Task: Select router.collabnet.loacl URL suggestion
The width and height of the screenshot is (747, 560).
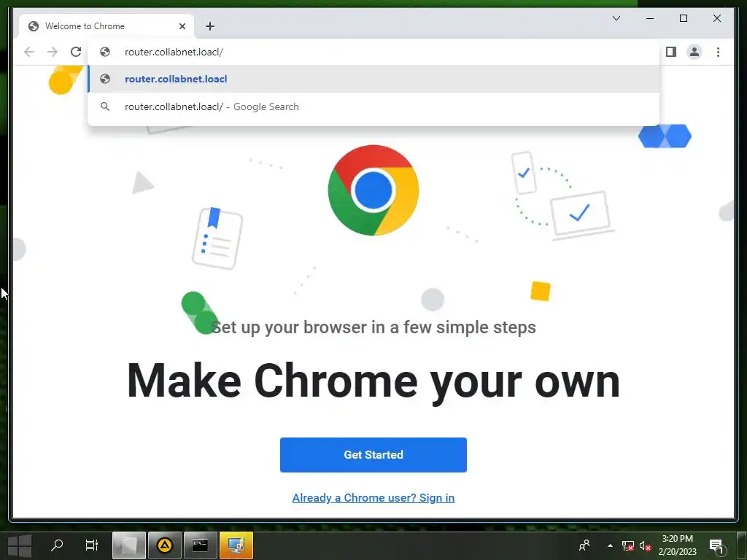Action: coord(373,79)
